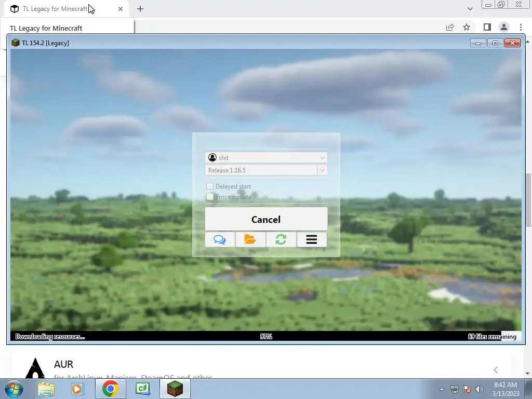The image size is (532, 399).
Task: Click the green refresh arrows button
Action: click(x=281, y=240)
